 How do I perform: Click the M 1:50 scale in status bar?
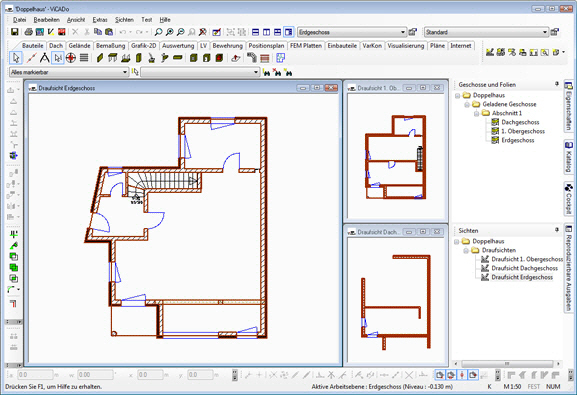512,387
